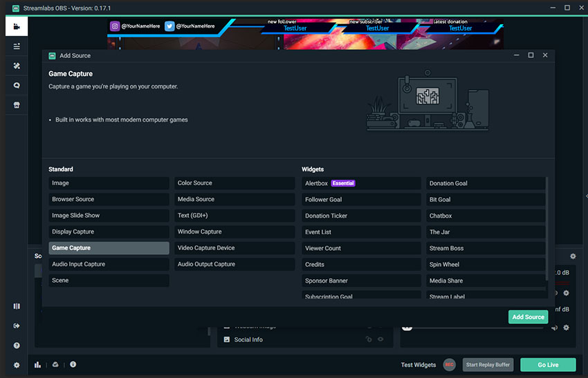Toggle lock on Social Info source
This screenshot has height=378, width=588.
click(x=369, y=339)
